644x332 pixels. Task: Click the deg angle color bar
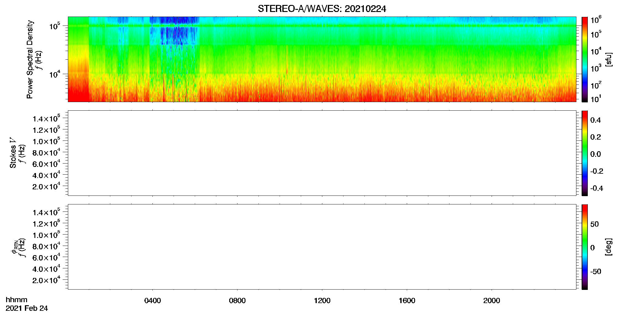point(585,247)
